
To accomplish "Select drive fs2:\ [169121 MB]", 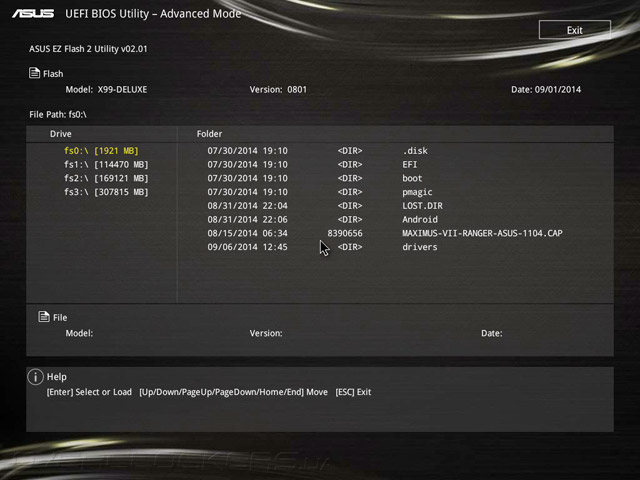I will (106, 178).
